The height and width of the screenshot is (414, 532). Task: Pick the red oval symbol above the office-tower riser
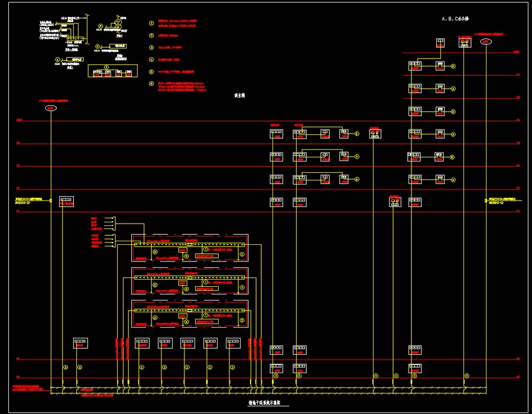[486, 41]
